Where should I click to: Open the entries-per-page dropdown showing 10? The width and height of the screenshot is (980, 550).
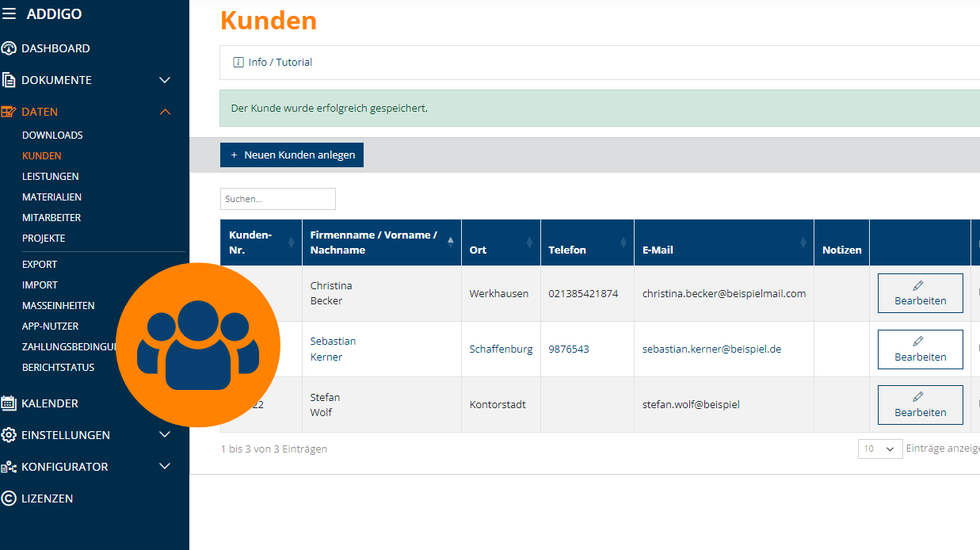(x=880, y=449)
